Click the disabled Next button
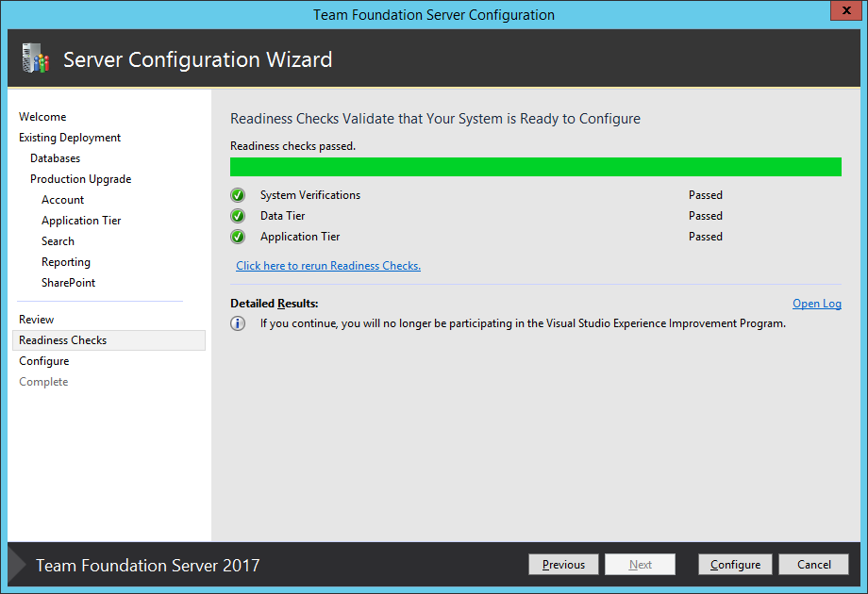868x594 pixels. click(x=640, y=564)
